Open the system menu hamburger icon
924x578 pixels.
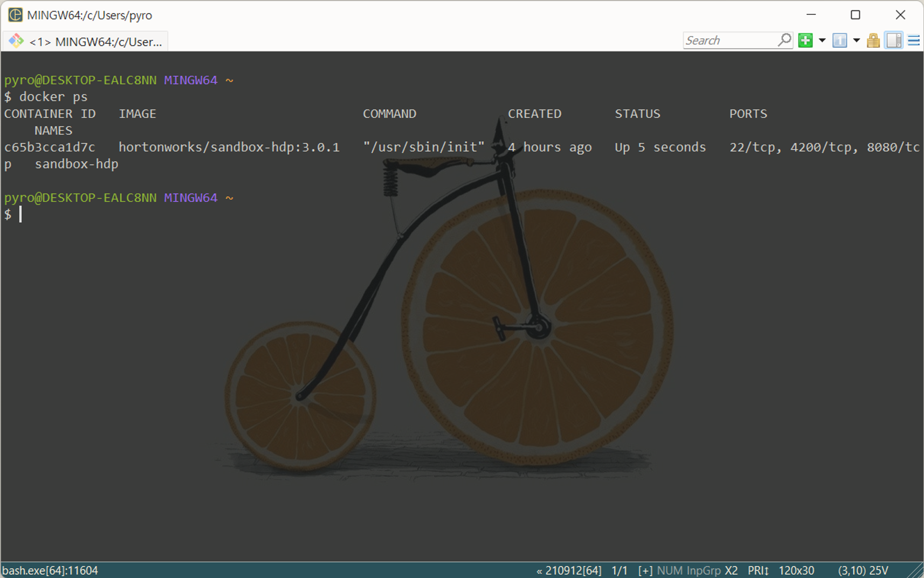coord(914,40)
